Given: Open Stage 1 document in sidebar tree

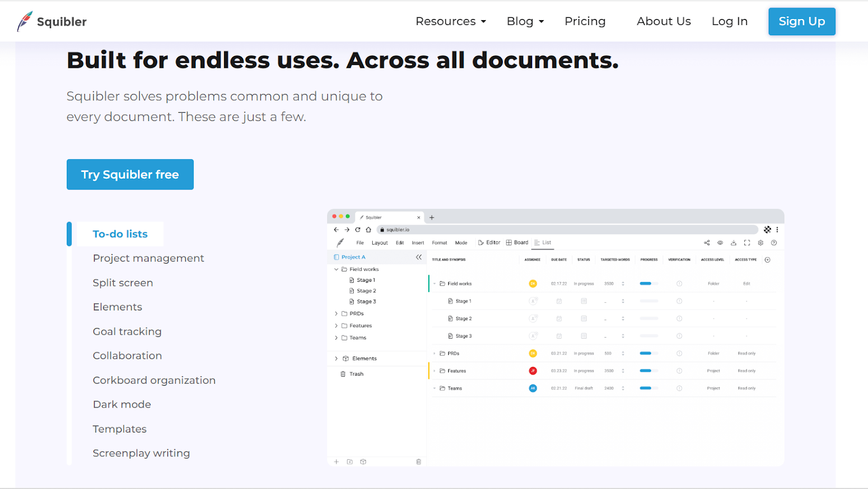Looking at the screenshot, I should tap(362, 280).
